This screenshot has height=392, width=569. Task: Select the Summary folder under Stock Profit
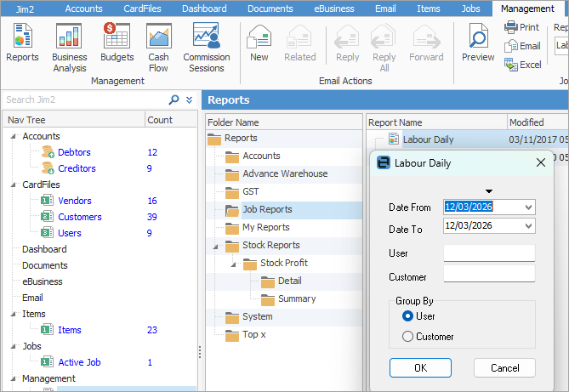coord(297,298)
